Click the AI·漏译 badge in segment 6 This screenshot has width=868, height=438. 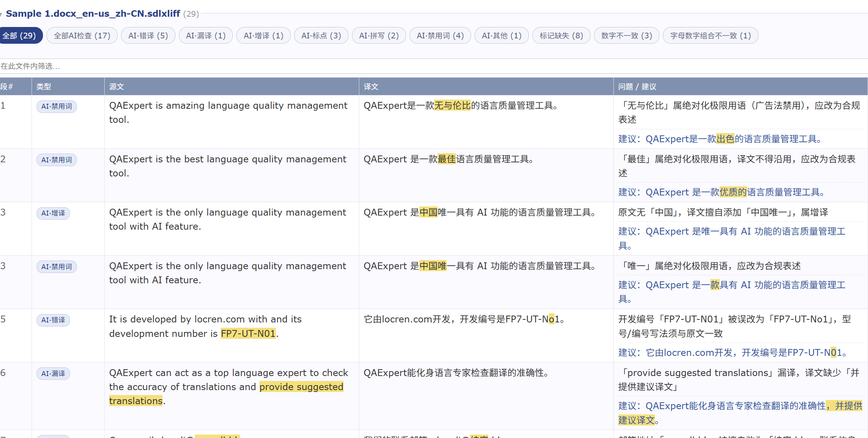pyautogui.click(x=53, y=374)
